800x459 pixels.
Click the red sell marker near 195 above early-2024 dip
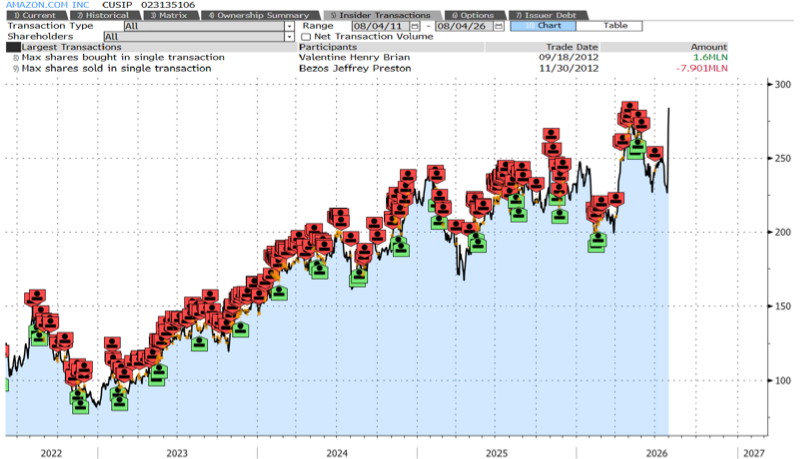pyautogui.click(x=350, y=238)
